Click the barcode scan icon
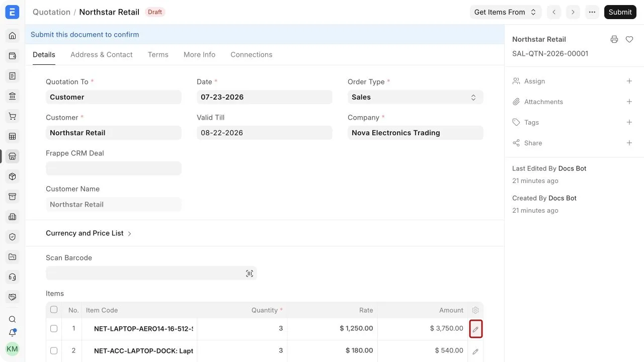Viewport: 644px width, 362px height. coord(250,274)
